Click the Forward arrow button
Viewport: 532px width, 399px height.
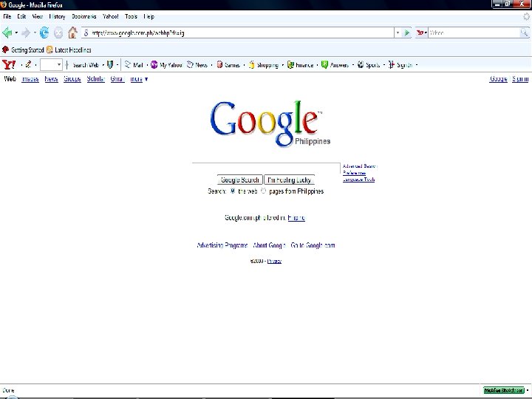(26, 33)
